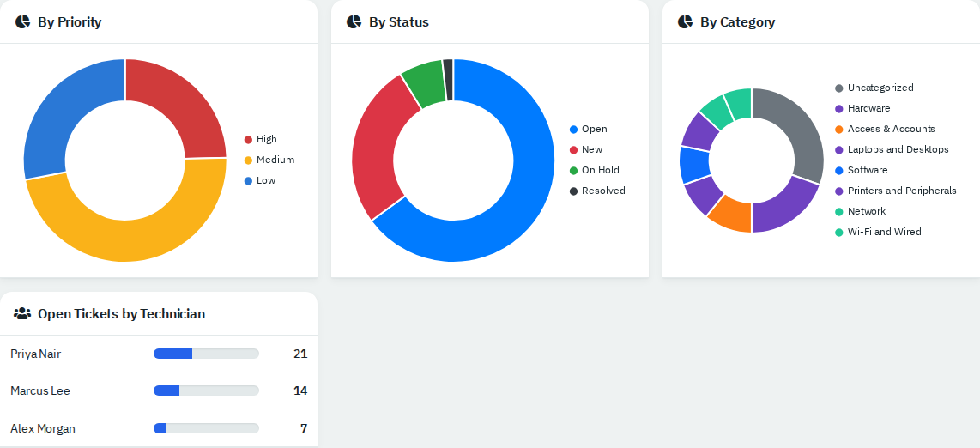The width and height of the screenshot is (980, 448).
Task: Toggle the Medium legend entry in By Priority
Action: click(269, 160)
